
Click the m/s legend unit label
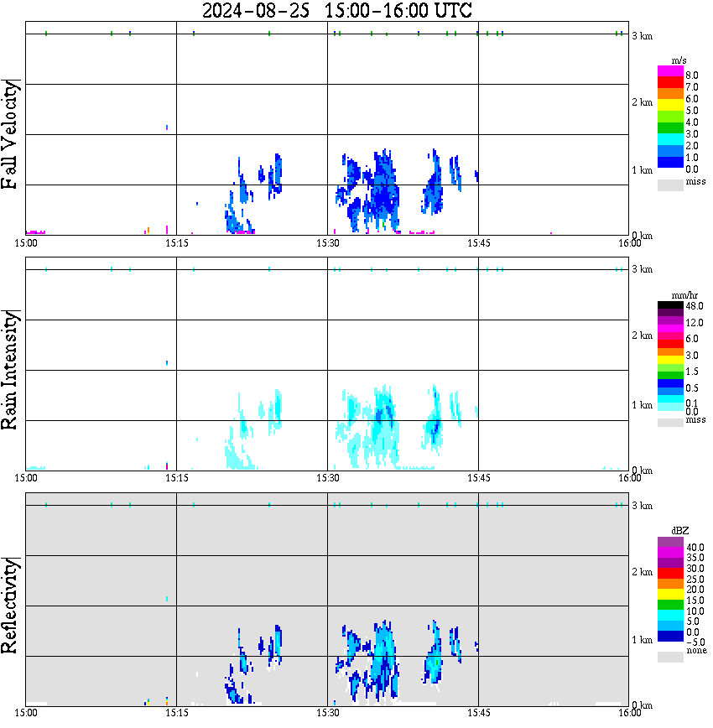(679, 61)
